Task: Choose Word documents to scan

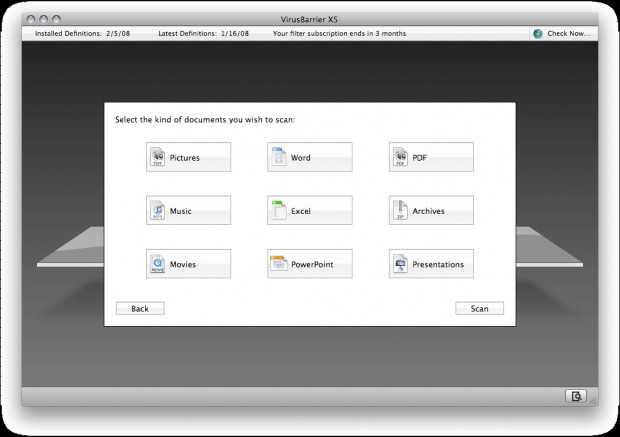Action: 310,157
